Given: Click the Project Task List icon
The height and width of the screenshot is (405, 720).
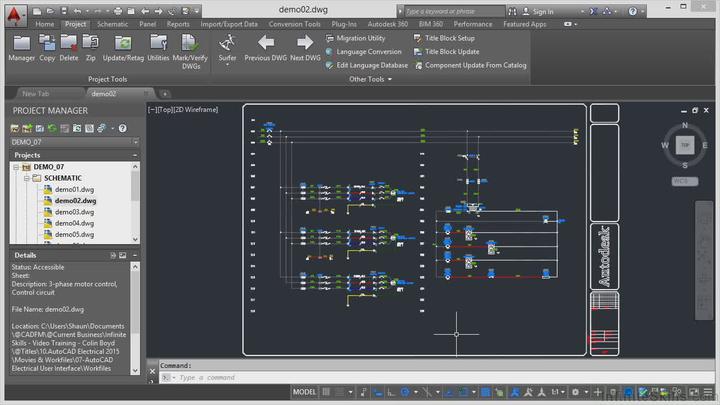Looking at the screenshot, I should point(64,128).
